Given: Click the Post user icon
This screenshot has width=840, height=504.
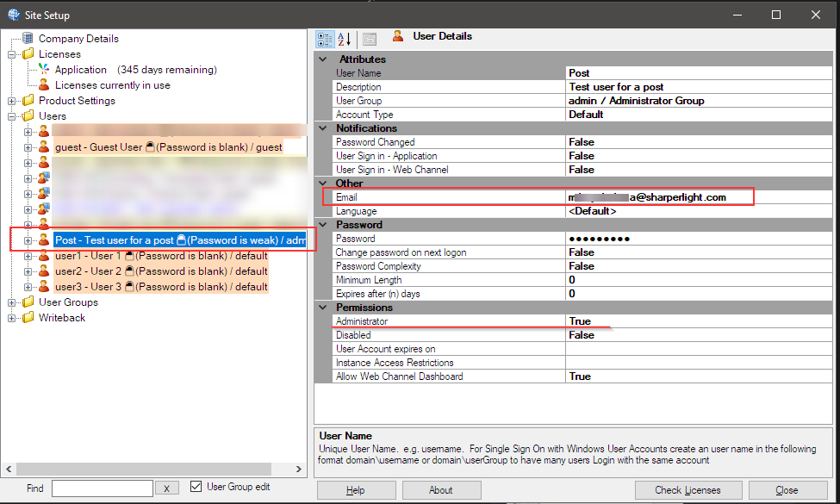Looking at the screenshot, I should (x=44, y=240).
